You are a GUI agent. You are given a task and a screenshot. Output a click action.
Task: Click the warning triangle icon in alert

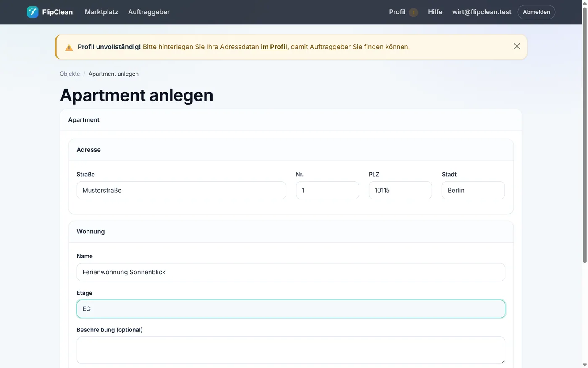pos(69,48)
